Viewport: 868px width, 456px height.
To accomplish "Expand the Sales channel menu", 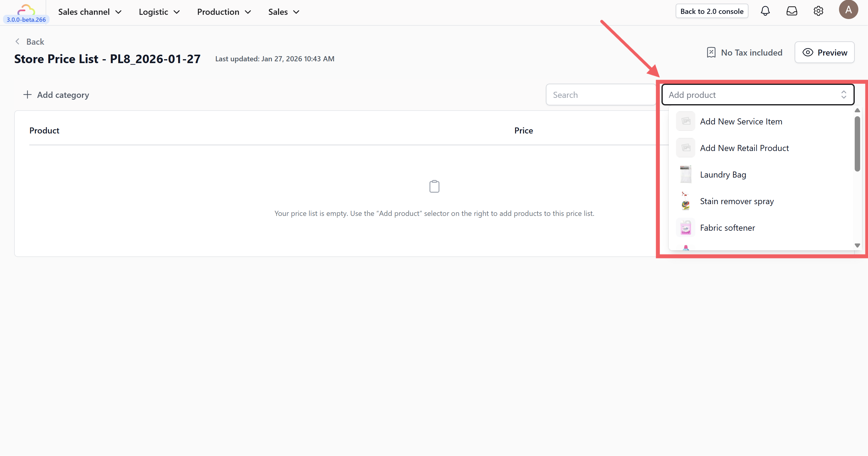I will click(90, 12).
